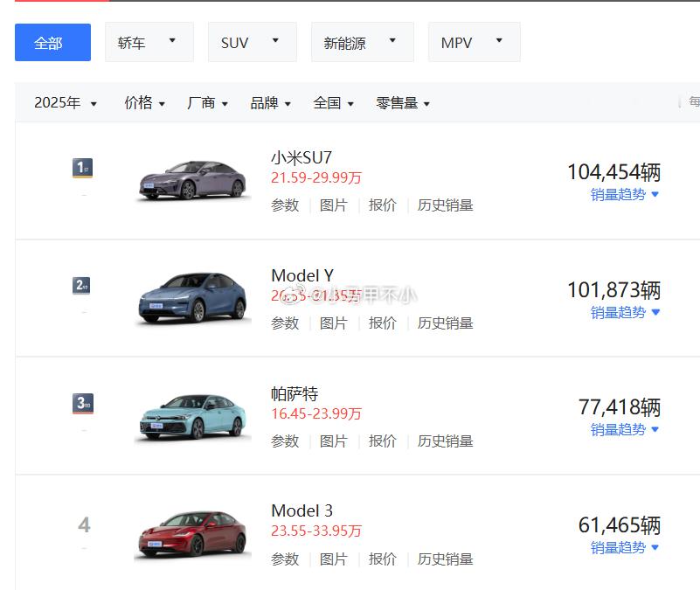The image size is (700, 590).
Task: Open 报价 for Model 3
Action: 383,559
